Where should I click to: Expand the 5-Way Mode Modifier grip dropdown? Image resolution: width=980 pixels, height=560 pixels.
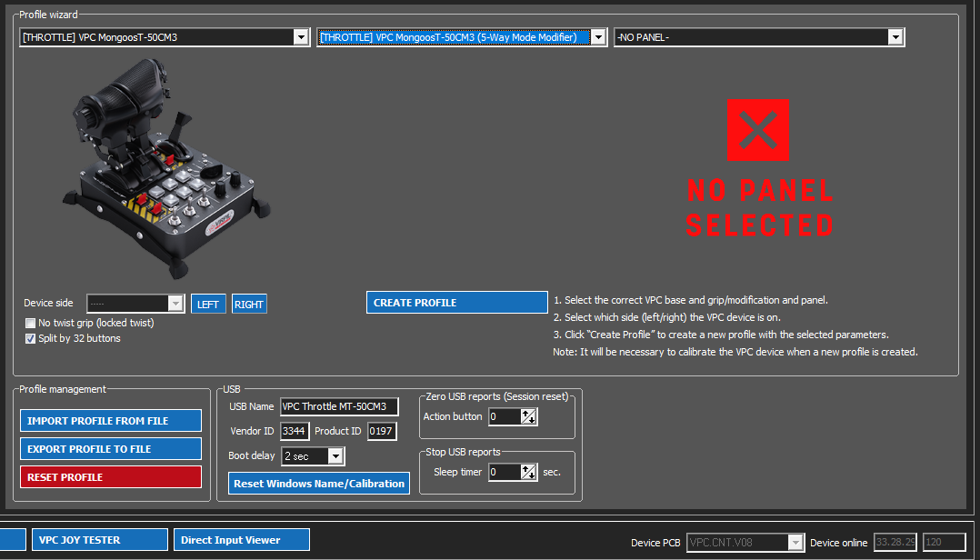pyautogui.click(x=599, y=37)
